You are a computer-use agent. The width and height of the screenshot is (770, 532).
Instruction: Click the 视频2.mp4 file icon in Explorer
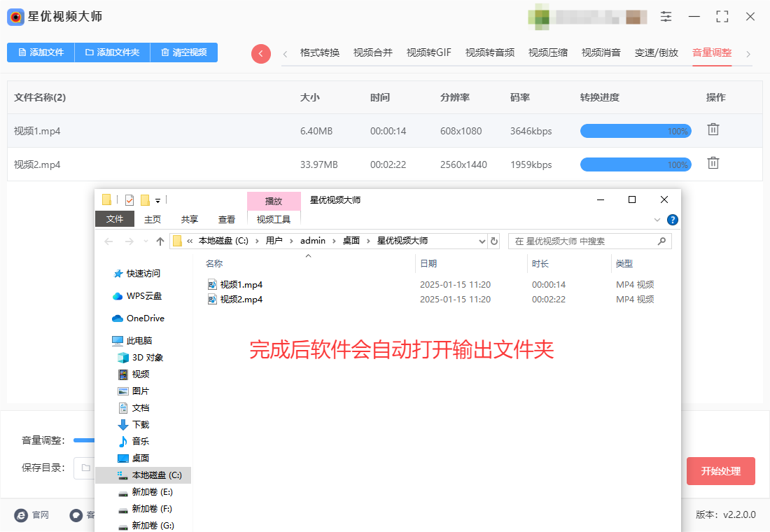[212, 299]
